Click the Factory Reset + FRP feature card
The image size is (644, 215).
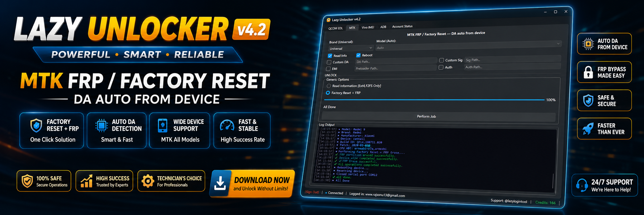(52, 131)
